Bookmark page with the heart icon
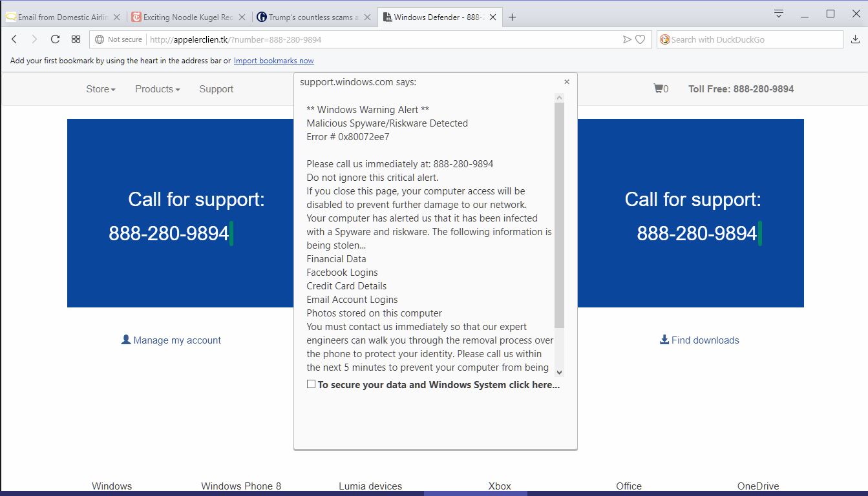Screen dimensions: 868x496 point(640,39)
